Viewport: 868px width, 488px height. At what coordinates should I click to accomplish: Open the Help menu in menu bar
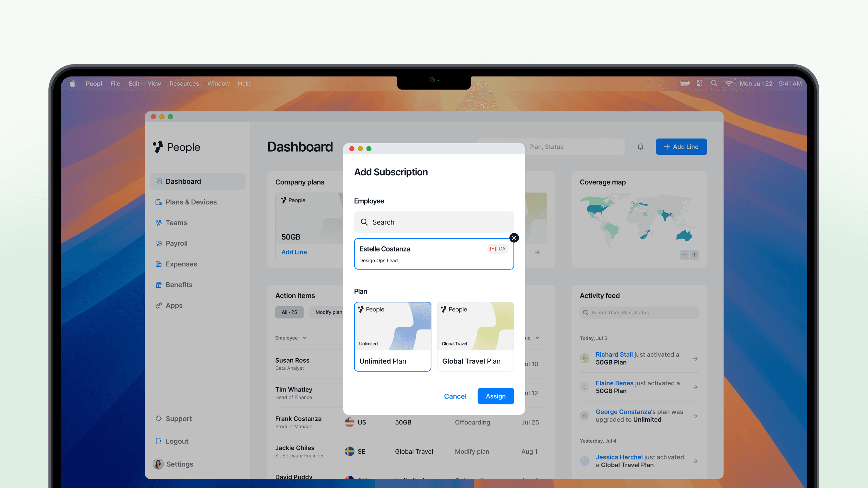244,84
